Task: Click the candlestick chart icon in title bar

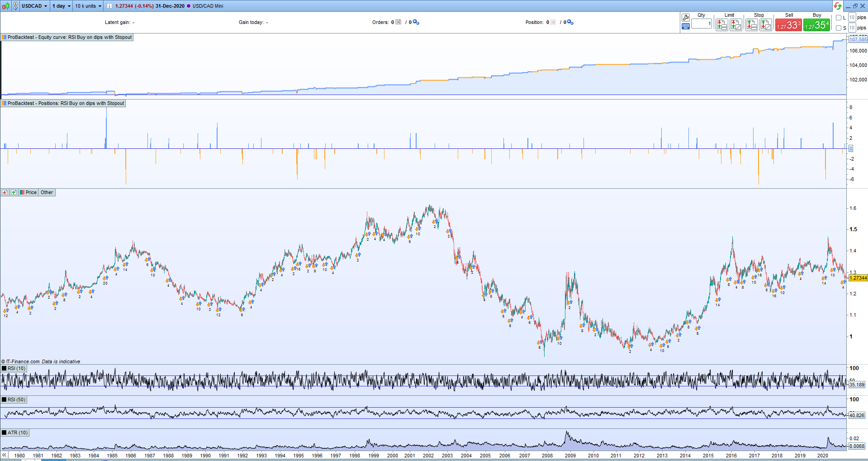Action: pos(5,6)
